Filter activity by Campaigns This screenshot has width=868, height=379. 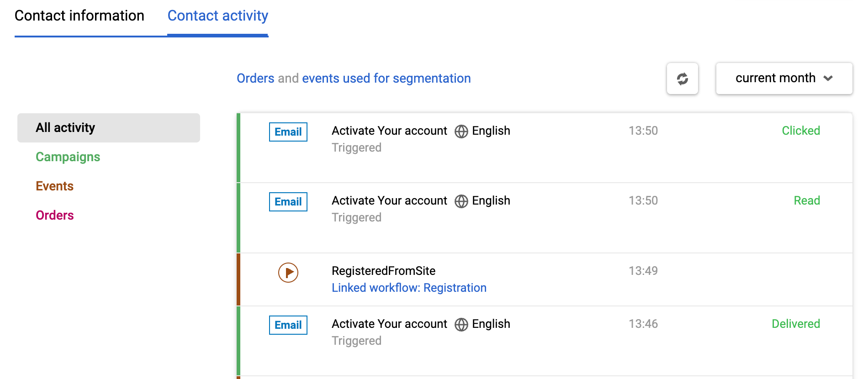coord(68,157)
